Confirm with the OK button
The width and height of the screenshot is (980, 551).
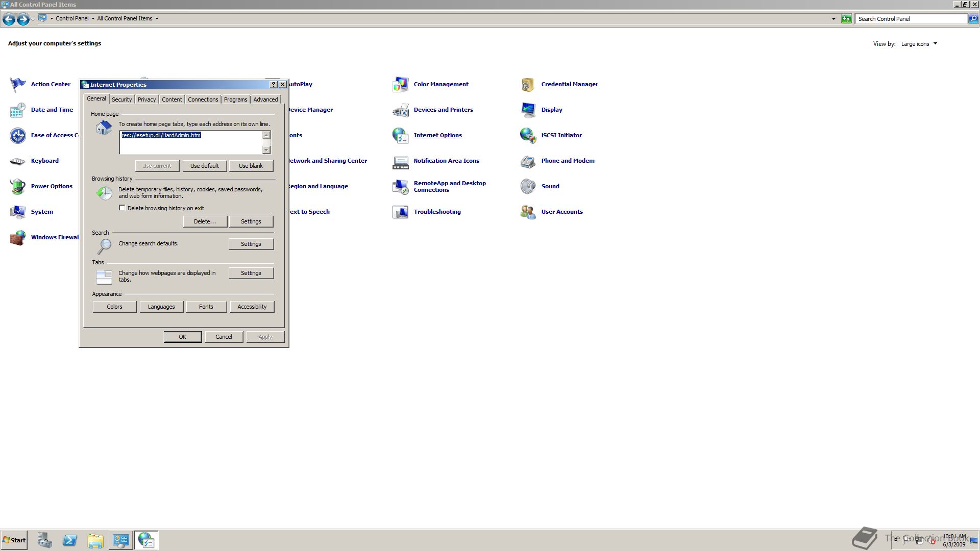[x=182, y=337]
